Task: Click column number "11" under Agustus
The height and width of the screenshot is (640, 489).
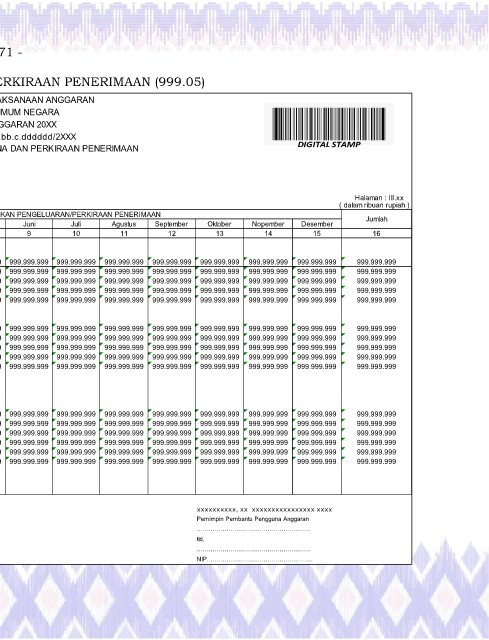Action: click(x=124, y=233)
